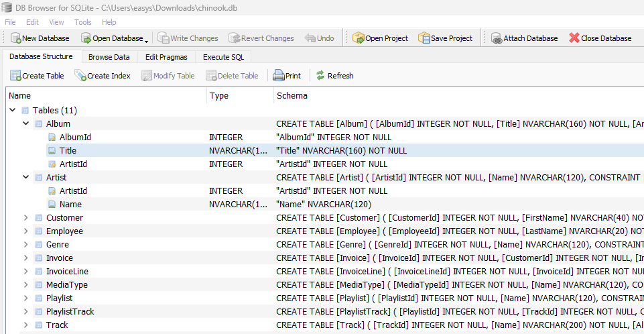644x334 pixels.
Task: Click the Type column header
Action: [x=240, y=96]
